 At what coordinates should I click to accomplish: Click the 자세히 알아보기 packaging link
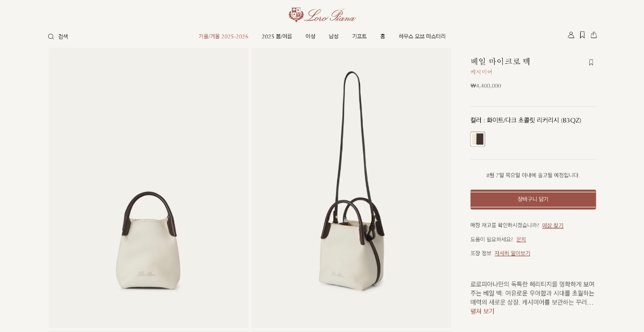512,254
